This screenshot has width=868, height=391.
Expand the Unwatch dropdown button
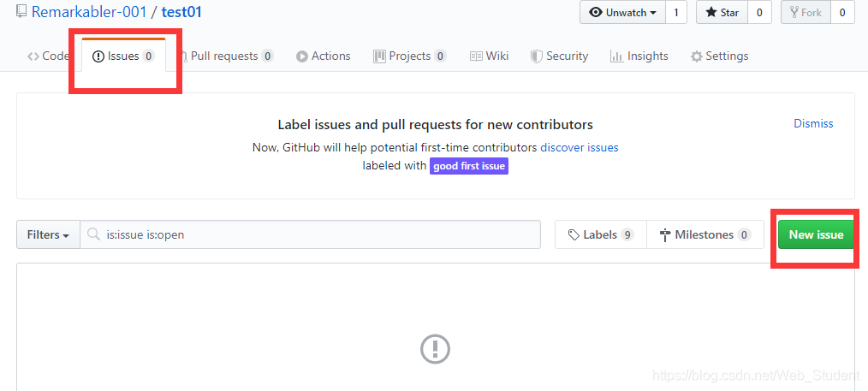623,12
